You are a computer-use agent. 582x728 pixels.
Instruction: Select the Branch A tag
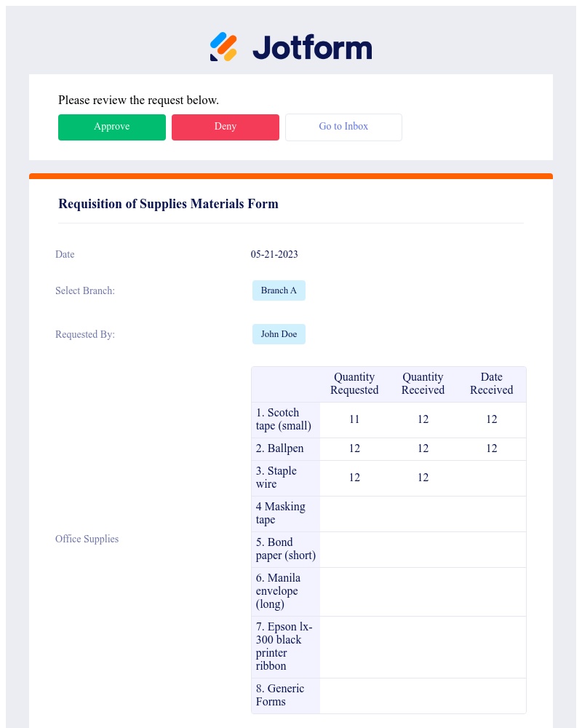pos(279,290)
